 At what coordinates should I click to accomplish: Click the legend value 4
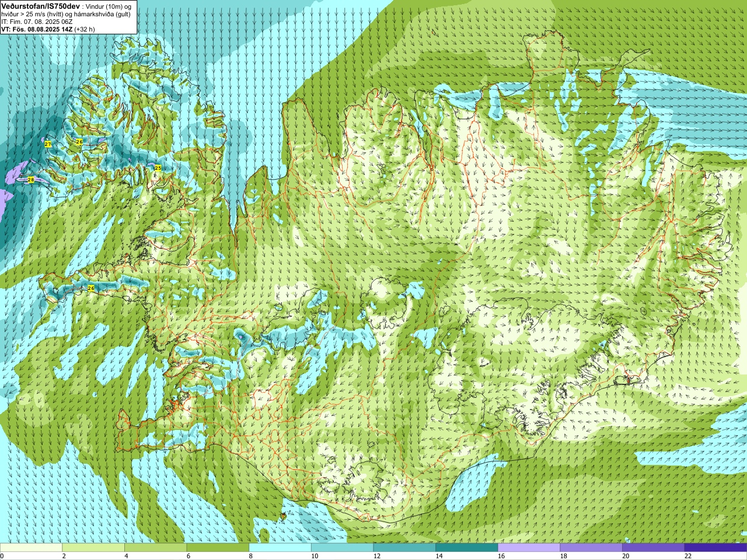(126, 556)
